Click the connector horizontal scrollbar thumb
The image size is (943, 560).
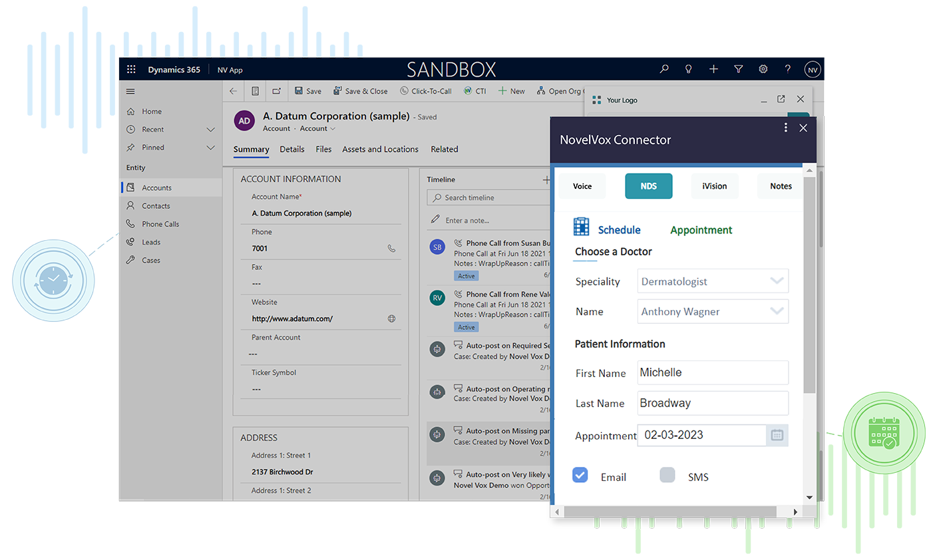pos(670,511)
